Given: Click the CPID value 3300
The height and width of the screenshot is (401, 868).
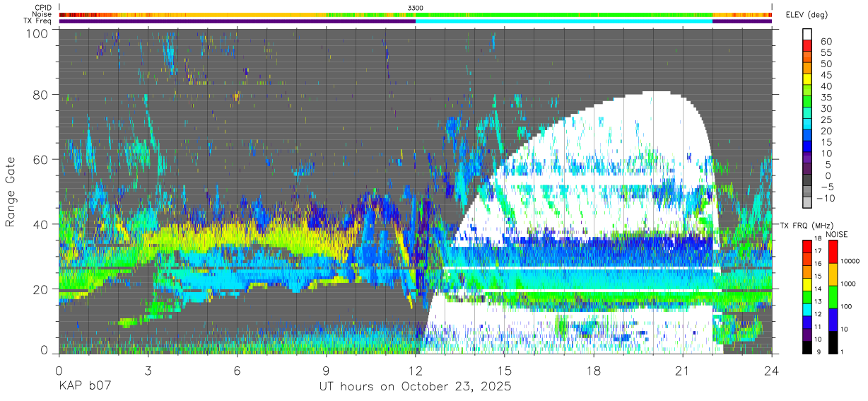Looking at the screenshot, I should click(416, 8).
